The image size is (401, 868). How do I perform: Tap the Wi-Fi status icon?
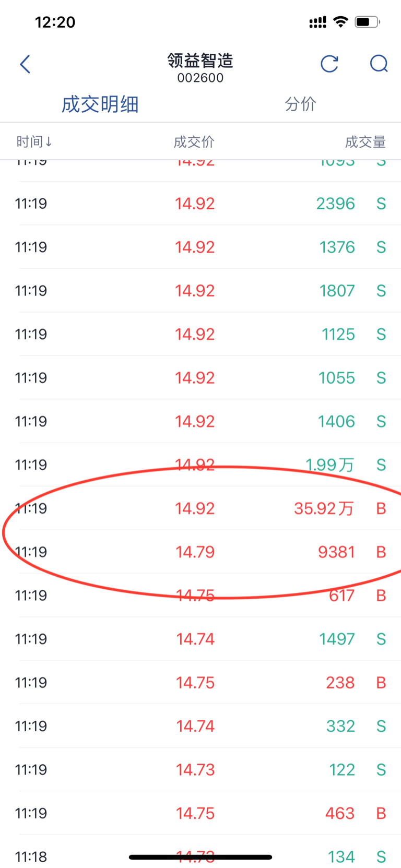(x=341, y=21)
